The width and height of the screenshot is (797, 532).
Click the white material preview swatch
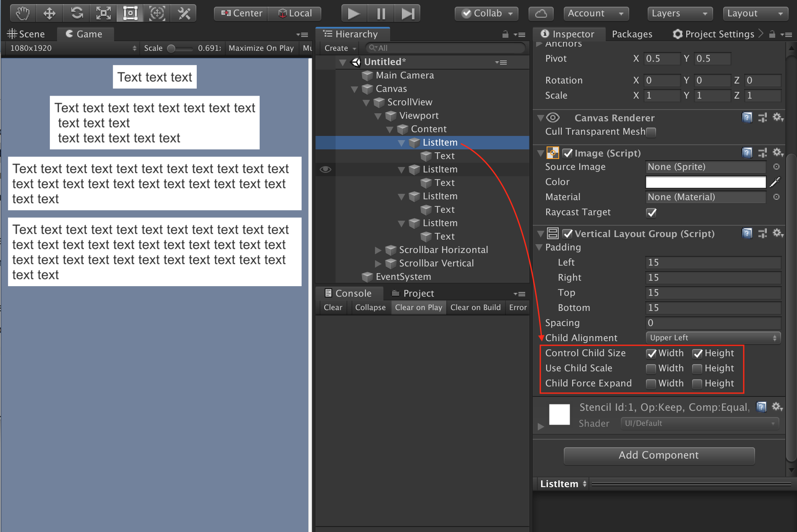tap(559, 415)
